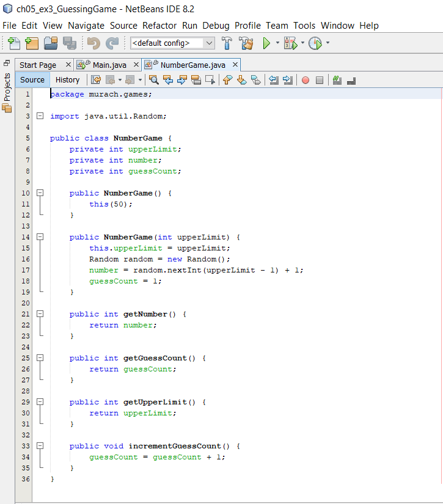443x504 pixels.
Task: Click the Build Project hammer icon
Action: [x=227, y=43]
